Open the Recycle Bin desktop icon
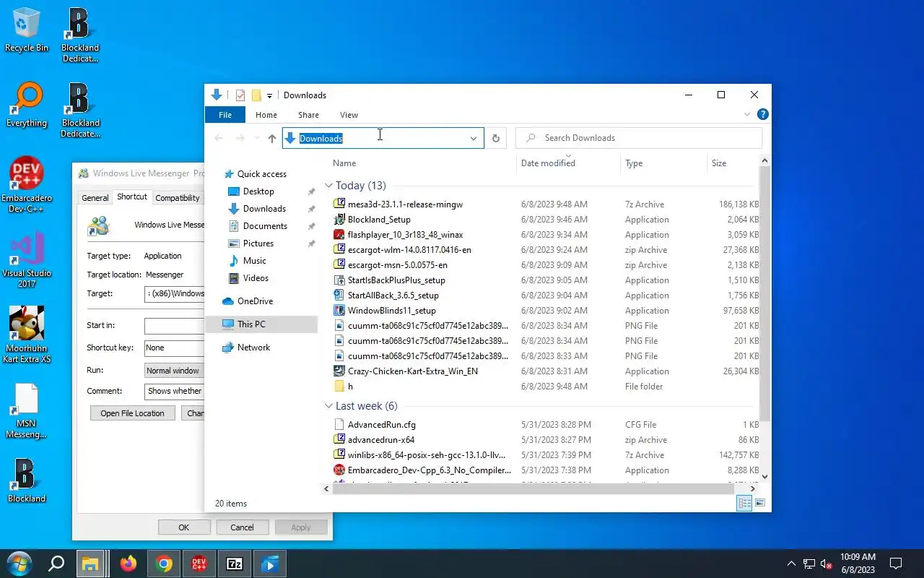The image size is (924, 578). [x=27, y=30]
